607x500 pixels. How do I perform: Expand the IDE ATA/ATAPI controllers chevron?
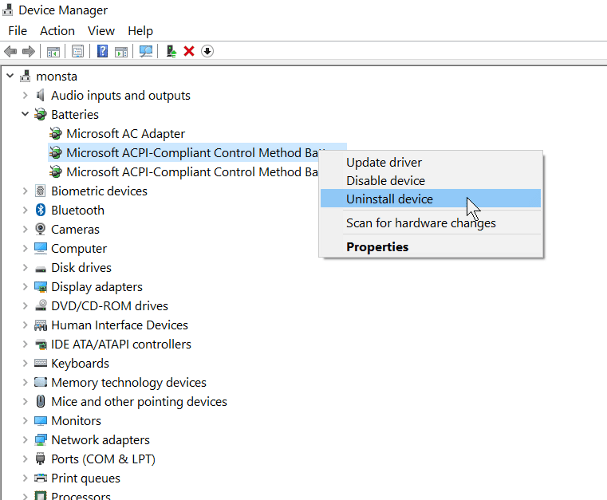[x=25, y=344]
